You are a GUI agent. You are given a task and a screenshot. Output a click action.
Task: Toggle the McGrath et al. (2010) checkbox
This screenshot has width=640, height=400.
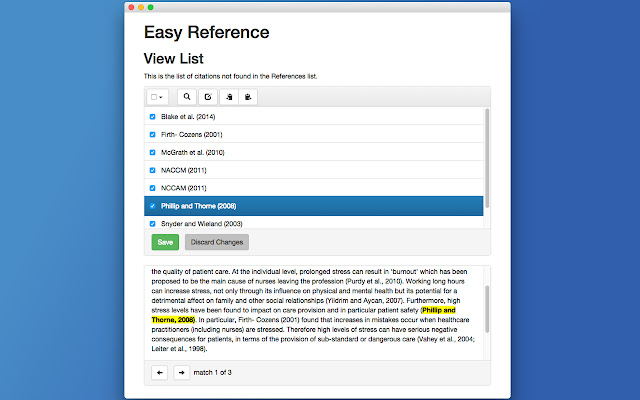click(x=153, y=152)
